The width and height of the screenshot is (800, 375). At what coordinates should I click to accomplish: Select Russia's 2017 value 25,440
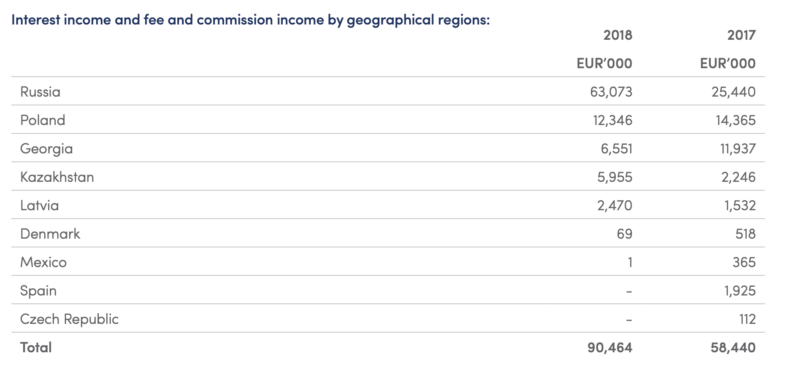point(734,92)
